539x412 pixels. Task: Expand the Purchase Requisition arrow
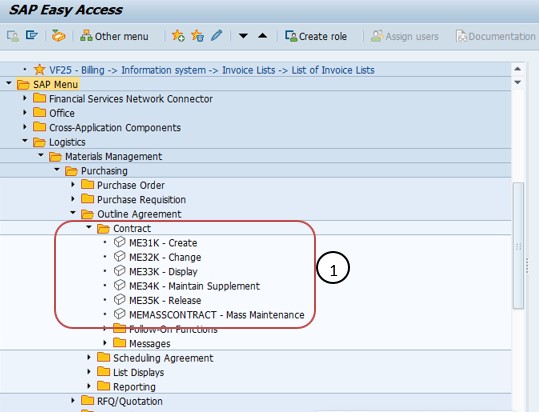click(73, 199)
